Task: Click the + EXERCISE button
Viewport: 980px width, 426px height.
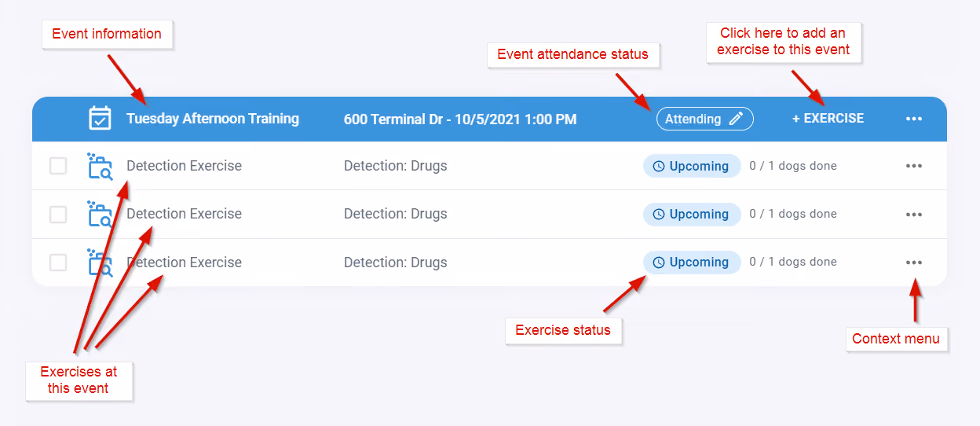Action: pos(828,119)
